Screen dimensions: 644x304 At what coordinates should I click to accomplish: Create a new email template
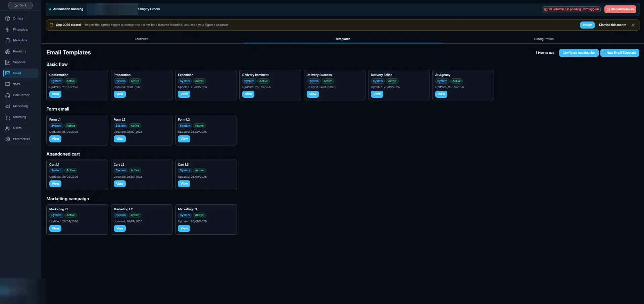[x=620, y=53]
